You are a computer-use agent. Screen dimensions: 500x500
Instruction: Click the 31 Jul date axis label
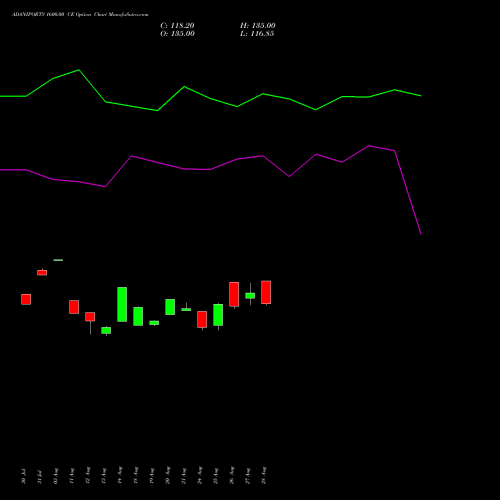pyautogui.click(x=39, y=476)
